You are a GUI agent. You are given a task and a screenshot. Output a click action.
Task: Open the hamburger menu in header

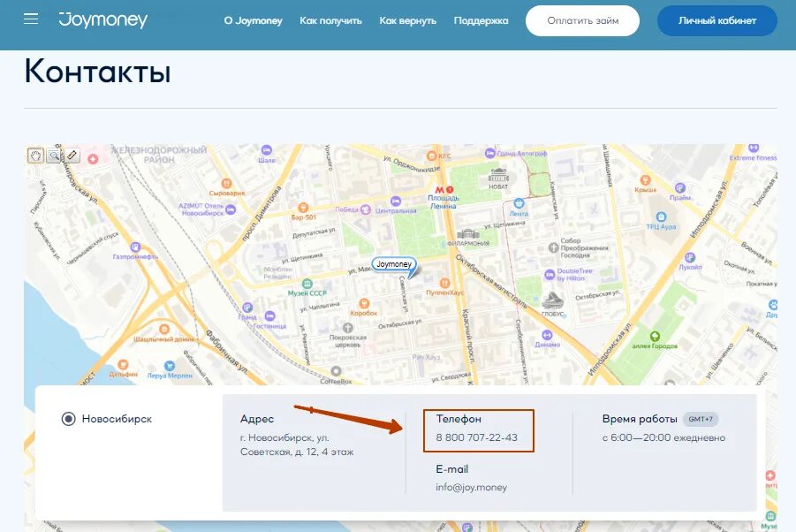pyautogui.click(x=31, y=19)
